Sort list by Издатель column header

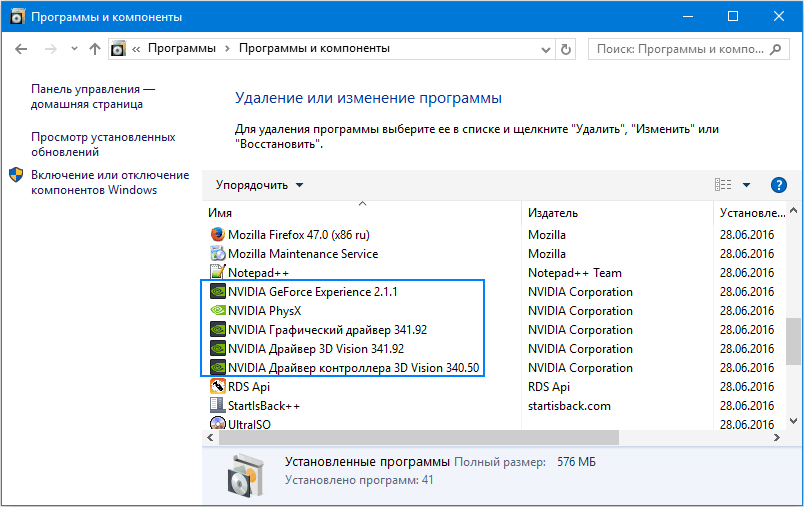point(553,213)
